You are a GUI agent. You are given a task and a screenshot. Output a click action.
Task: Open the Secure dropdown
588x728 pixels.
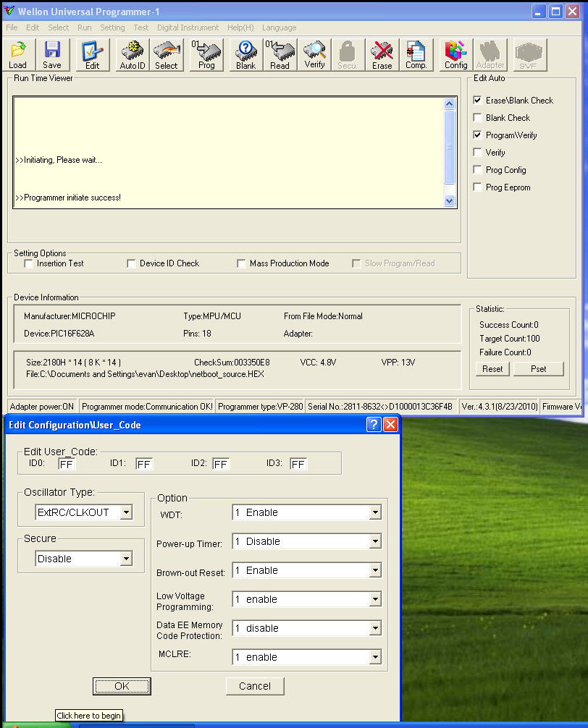click(x=126, y=559)
